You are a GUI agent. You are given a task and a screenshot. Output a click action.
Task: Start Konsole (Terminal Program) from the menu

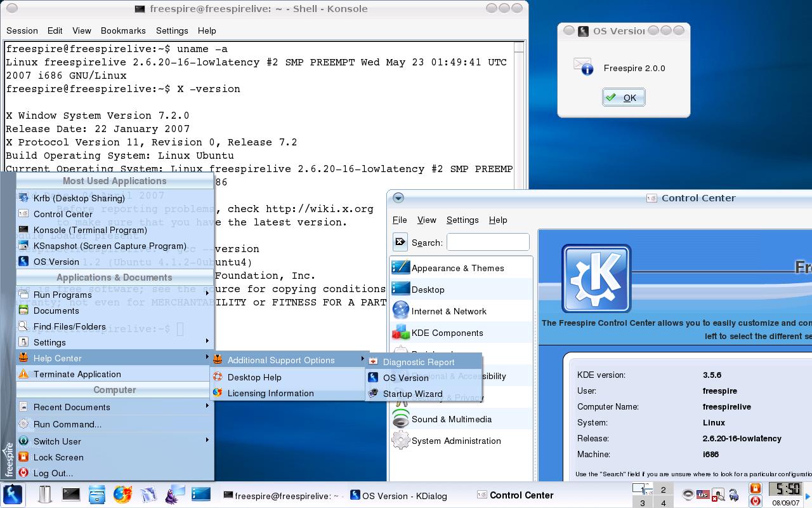[115, 230]
